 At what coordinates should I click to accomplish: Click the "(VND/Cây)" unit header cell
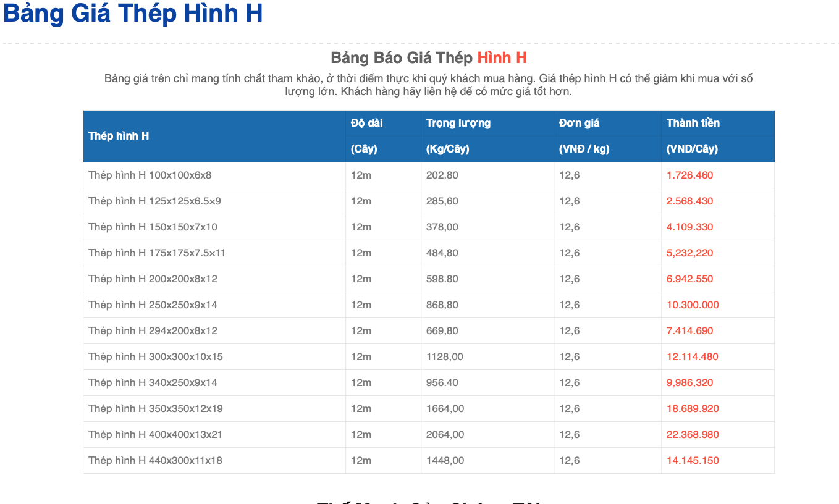coord(718,149)
